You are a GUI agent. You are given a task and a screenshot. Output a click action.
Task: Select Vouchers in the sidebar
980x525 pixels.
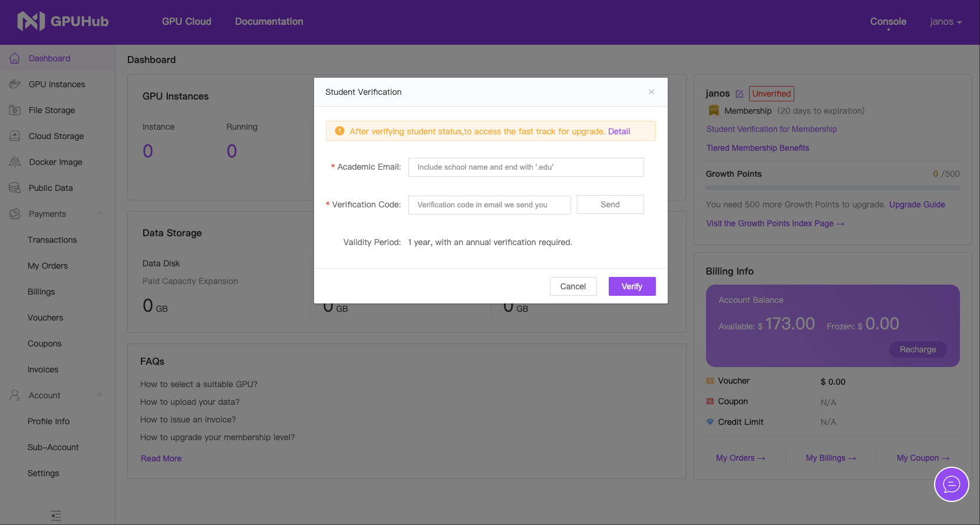45,318
